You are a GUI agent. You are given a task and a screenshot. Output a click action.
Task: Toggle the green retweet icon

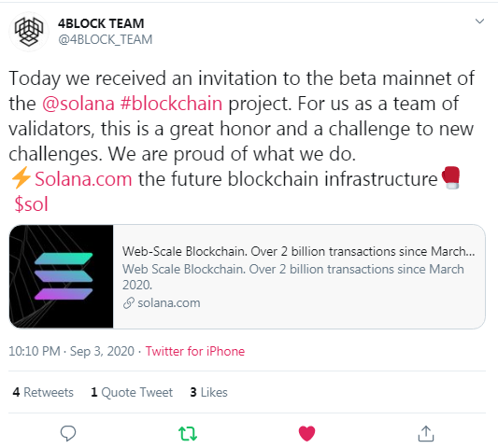pyautogui.click(x=188, y=434)
